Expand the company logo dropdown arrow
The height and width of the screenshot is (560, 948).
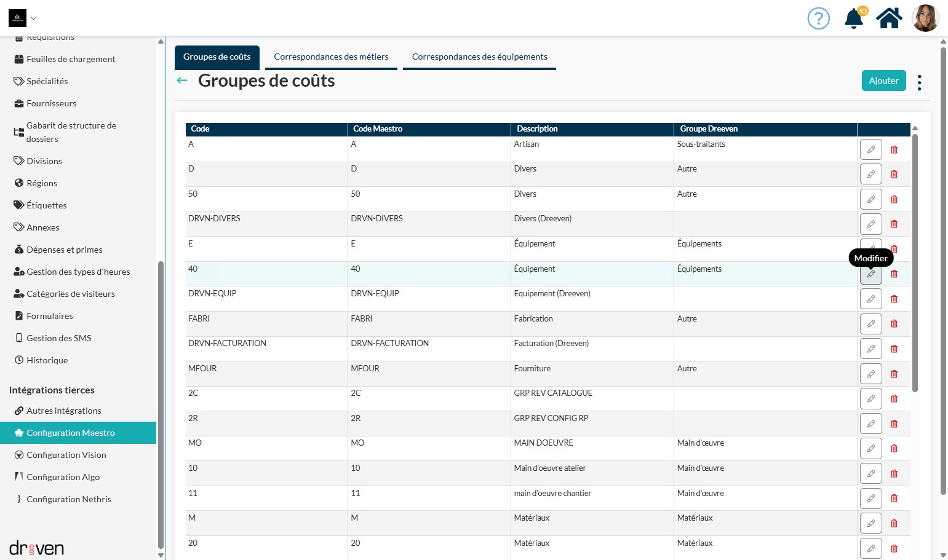coord(34,18)
